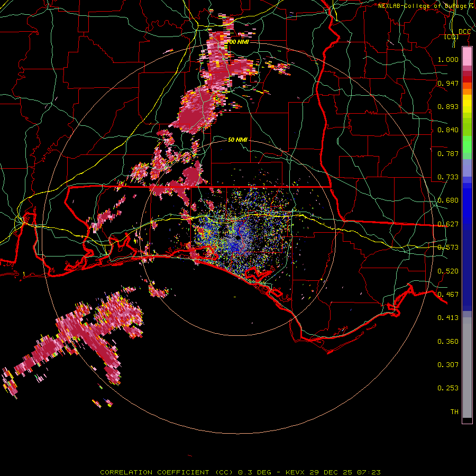Click the CORRELATION COEFFICIENT caption at the bottom
This screenshot has height=476, width=476.
pyautogui.click(x=241, y=472)
